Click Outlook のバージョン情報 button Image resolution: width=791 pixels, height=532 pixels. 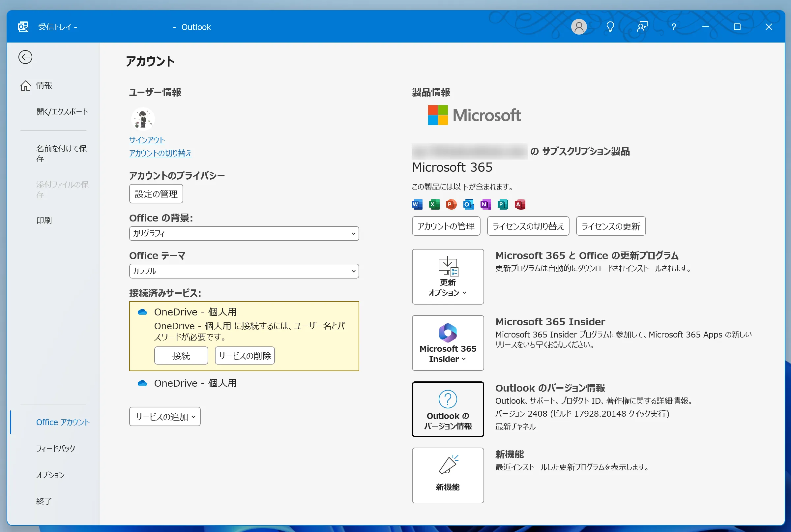pyautogui.click(x=448, y=409)
